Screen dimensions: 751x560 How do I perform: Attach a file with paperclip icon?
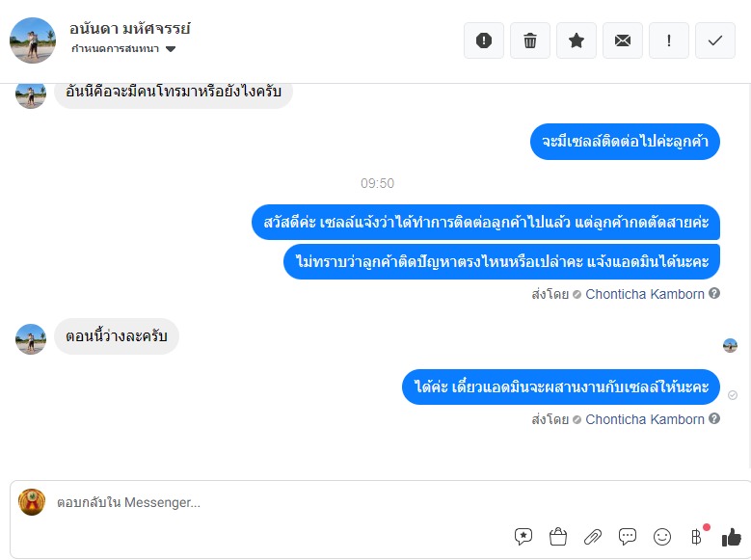(593, 537)
